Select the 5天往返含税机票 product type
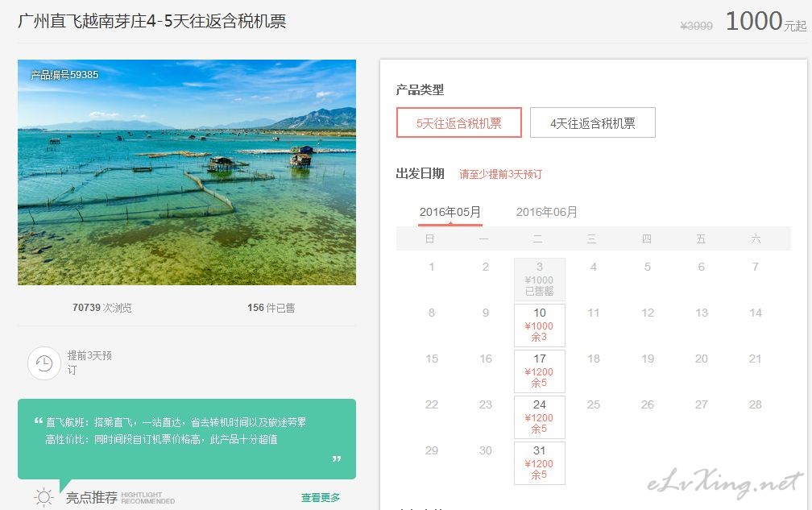Viewport: 812px width, 510px height. (x=459, y=122)
